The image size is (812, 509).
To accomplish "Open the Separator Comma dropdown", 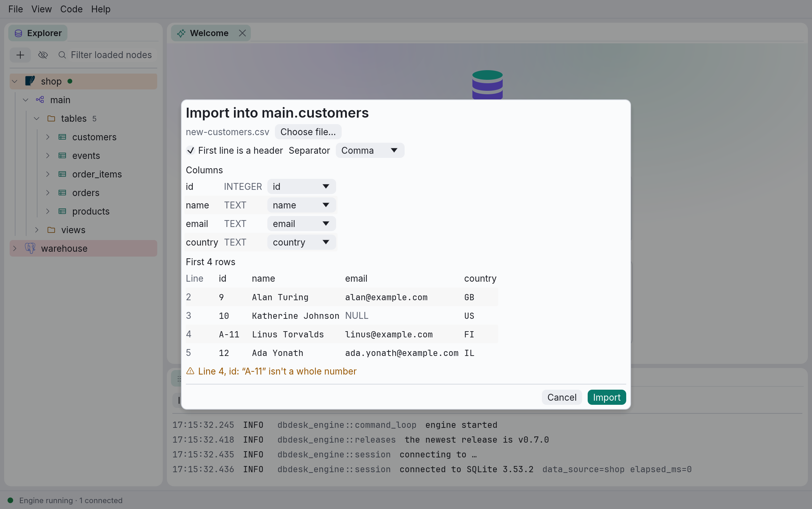I will pyautogui.click(x=370, y=150).
